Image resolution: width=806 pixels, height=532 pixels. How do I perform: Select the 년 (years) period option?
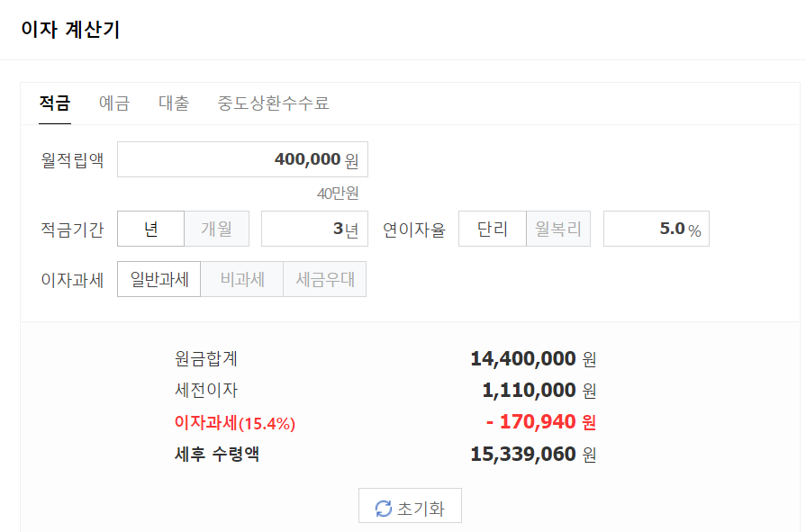tap(150, 229)
